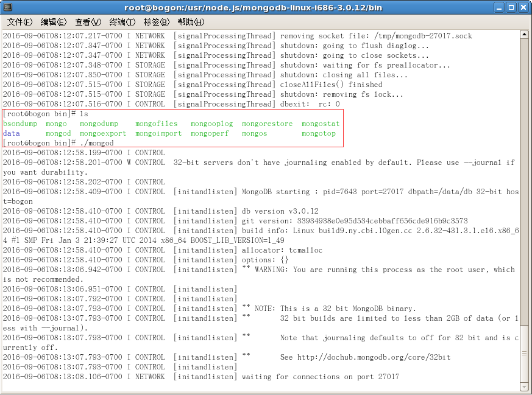Click the terminal icon in title bar
The image size is (532, 395).
tap(7, 7)
